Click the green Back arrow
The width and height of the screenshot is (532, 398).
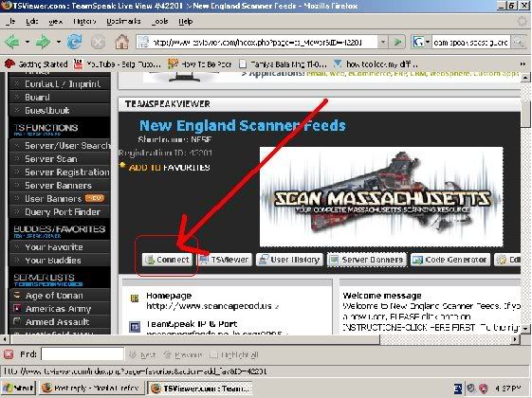click(12, 42)
